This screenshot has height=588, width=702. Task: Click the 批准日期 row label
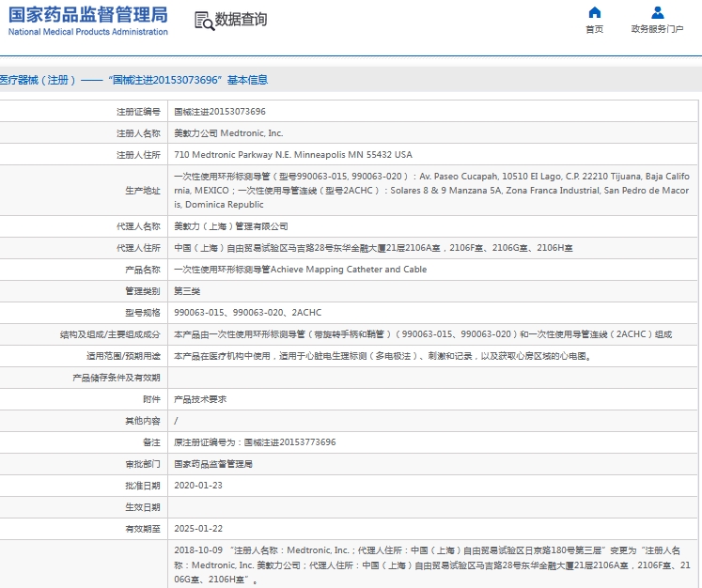point(143,486)
